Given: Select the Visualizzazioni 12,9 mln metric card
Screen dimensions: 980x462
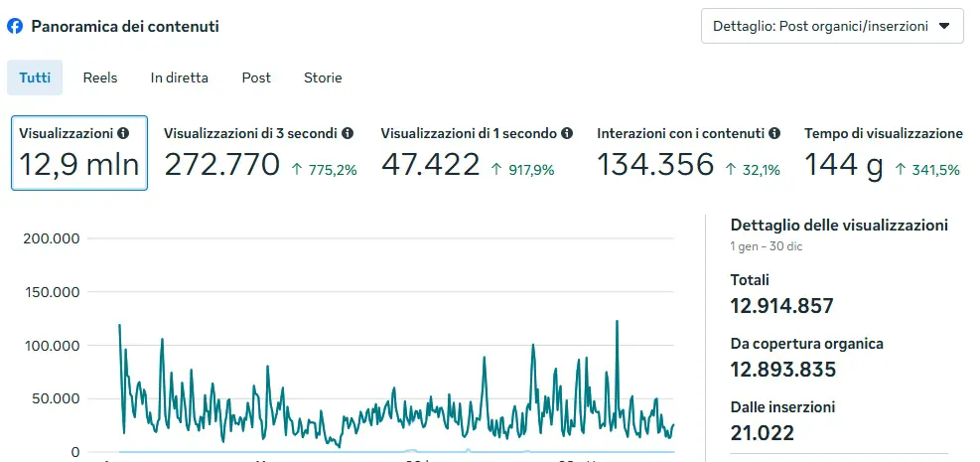Looking at the screenshot, I should 79,153.
